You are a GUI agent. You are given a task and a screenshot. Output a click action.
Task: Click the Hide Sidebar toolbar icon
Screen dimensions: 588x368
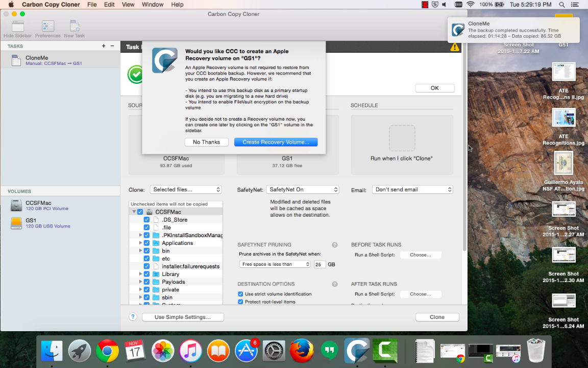coord(17,27)
